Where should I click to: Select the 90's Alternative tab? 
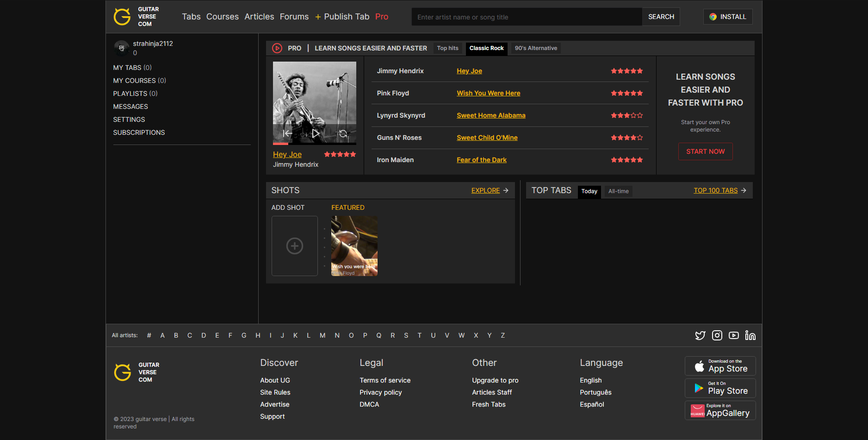(536, 48)
